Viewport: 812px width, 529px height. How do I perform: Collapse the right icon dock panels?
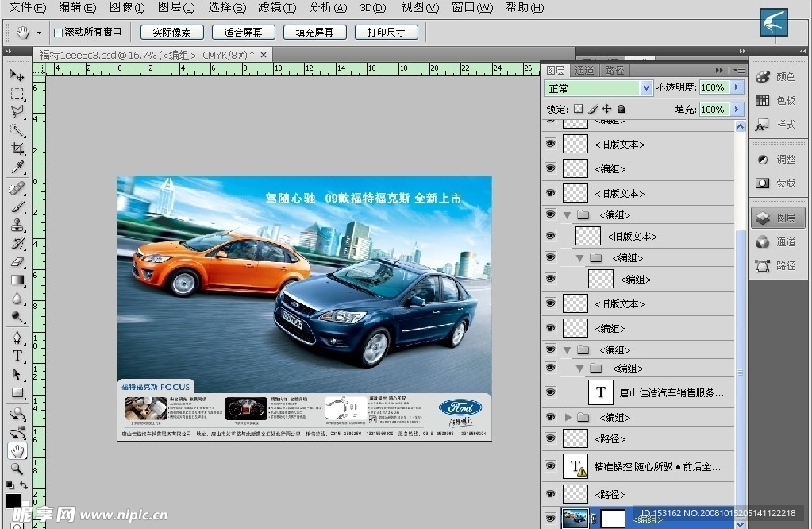tap(802, 52)
